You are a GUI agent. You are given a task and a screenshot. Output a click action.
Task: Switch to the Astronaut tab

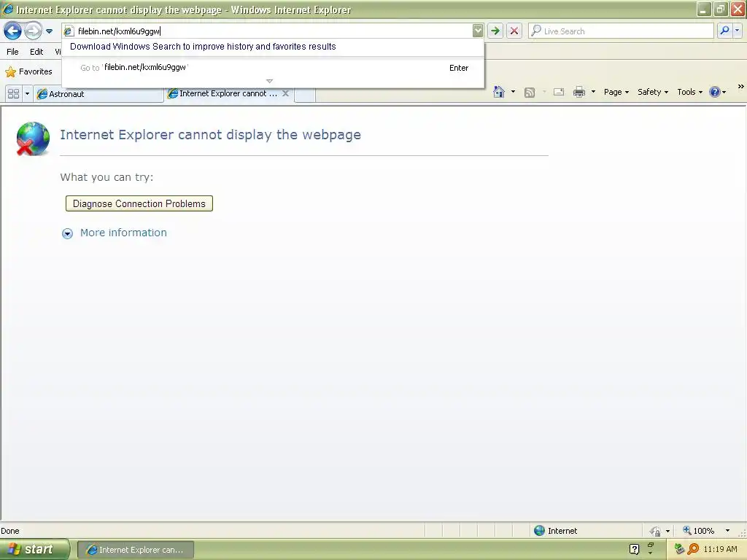(x=98, y=94)
